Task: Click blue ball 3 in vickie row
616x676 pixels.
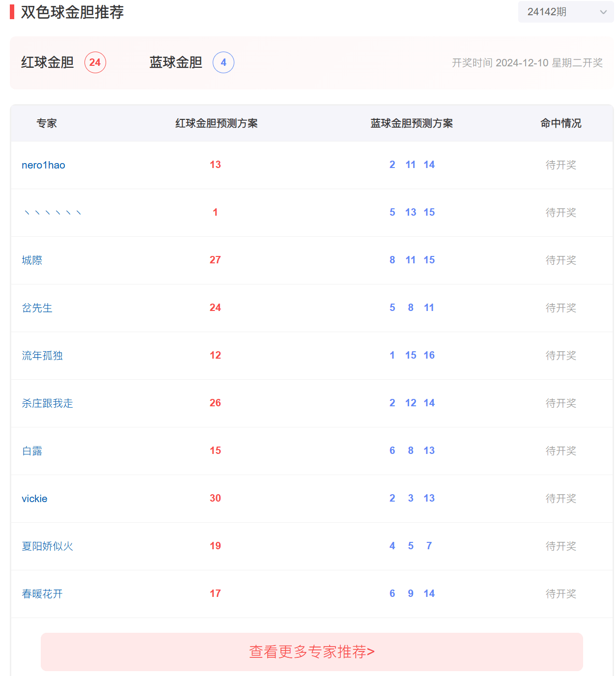Action: (x=411, y=498)
